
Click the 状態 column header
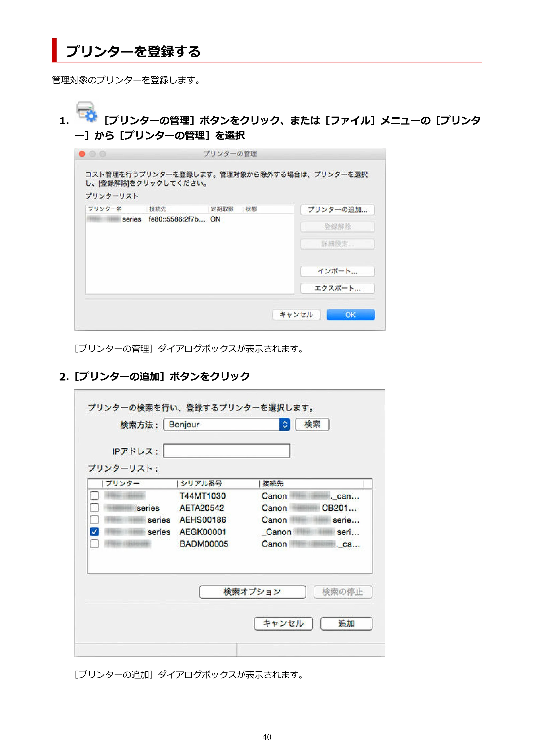(x=251, y=209)
